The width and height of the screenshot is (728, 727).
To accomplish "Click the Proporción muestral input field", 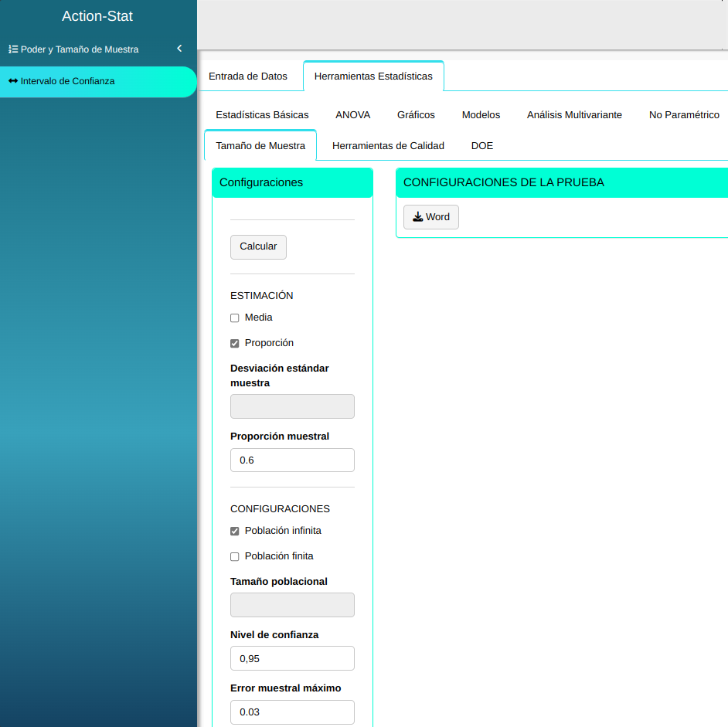I will pyautogui.click(x=292, y=460).
